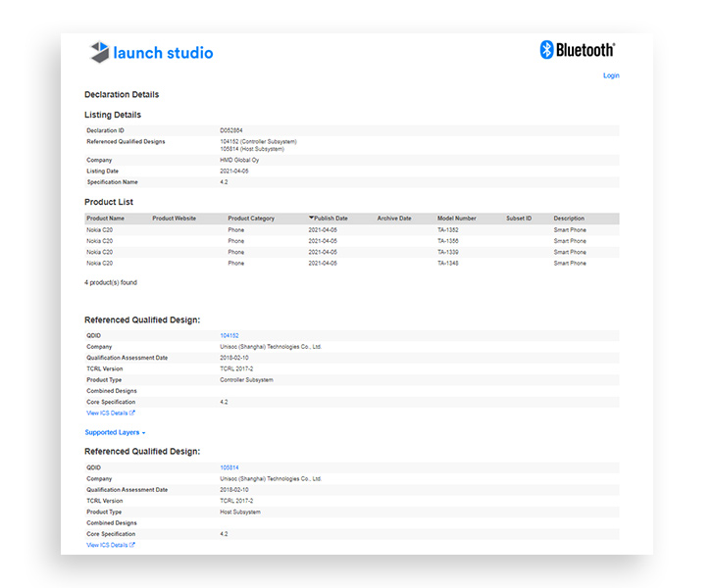Click Referenced Qualified Designs label

tap(126, 141)
